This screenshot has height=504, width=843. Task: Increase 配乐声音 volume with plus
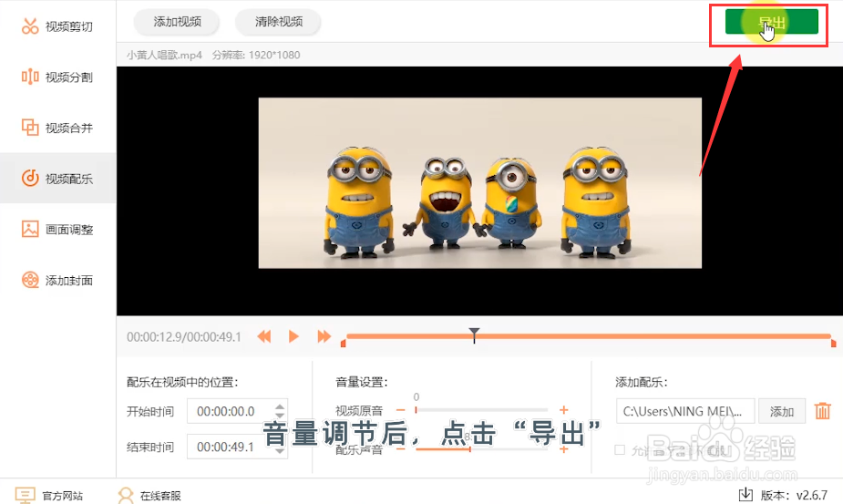coord(563,448)
